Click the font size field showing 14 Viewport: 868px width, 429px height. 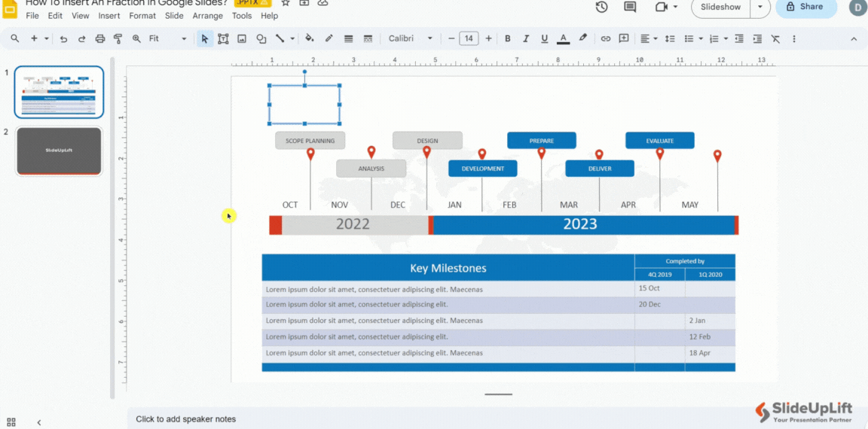[469, 38]
